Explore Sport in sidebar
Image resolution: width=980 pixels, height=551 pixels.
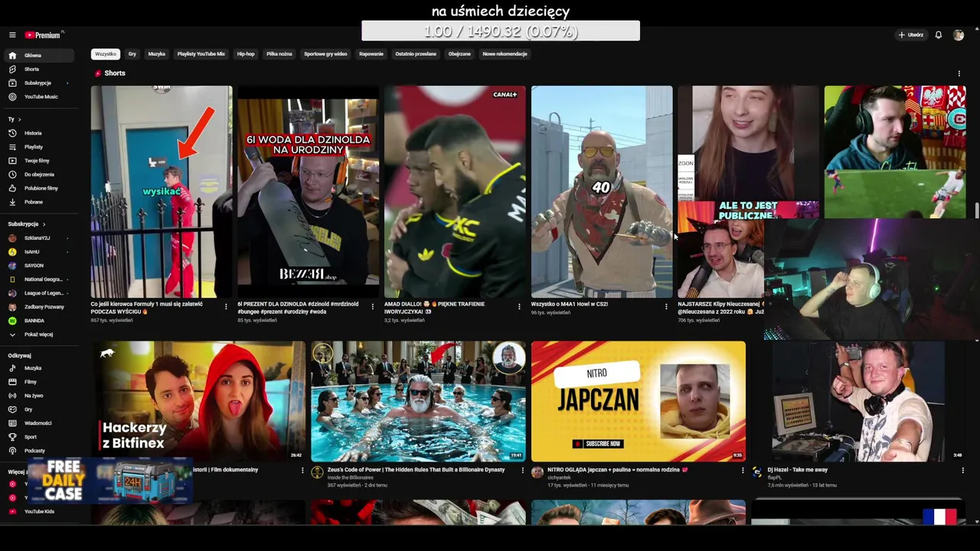coord(38,437)
